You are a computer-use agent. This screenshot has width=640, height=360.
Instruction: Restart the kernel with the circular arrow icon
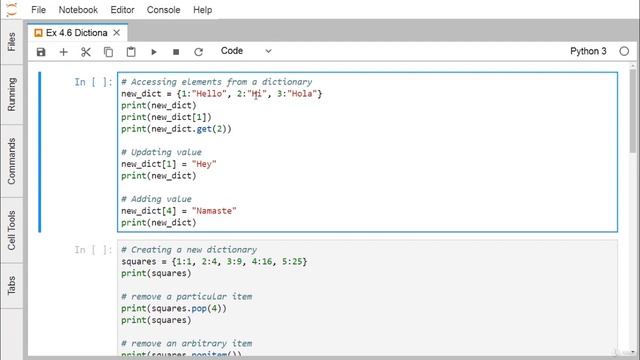(198, 52)
